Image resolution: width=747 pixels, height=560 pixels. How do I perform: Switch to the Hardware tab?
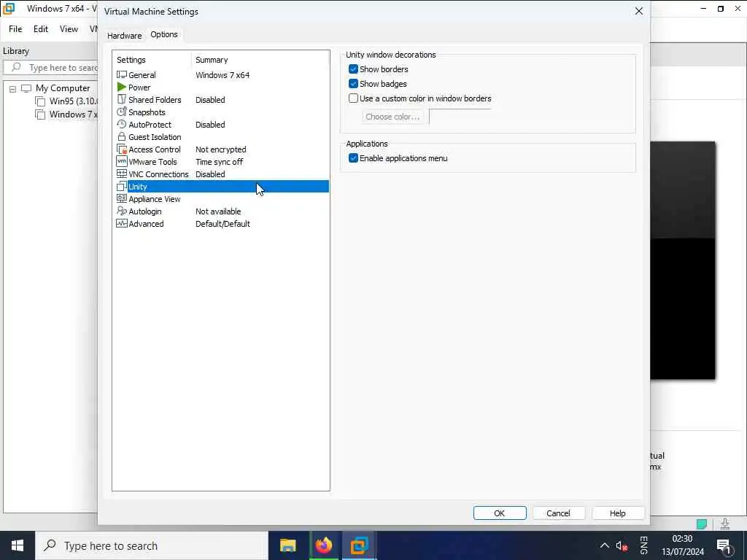pyautogui.click(x=124, y=36)
